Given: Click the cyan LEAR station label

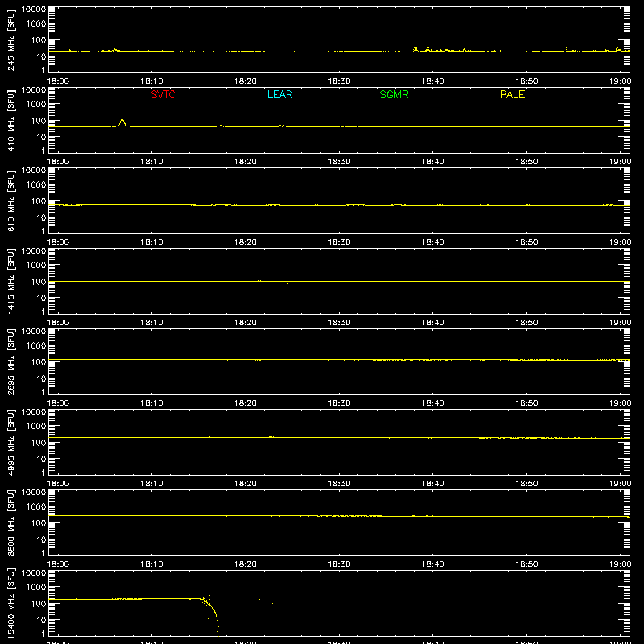Looking at the screenshot, I should [279, 94].
